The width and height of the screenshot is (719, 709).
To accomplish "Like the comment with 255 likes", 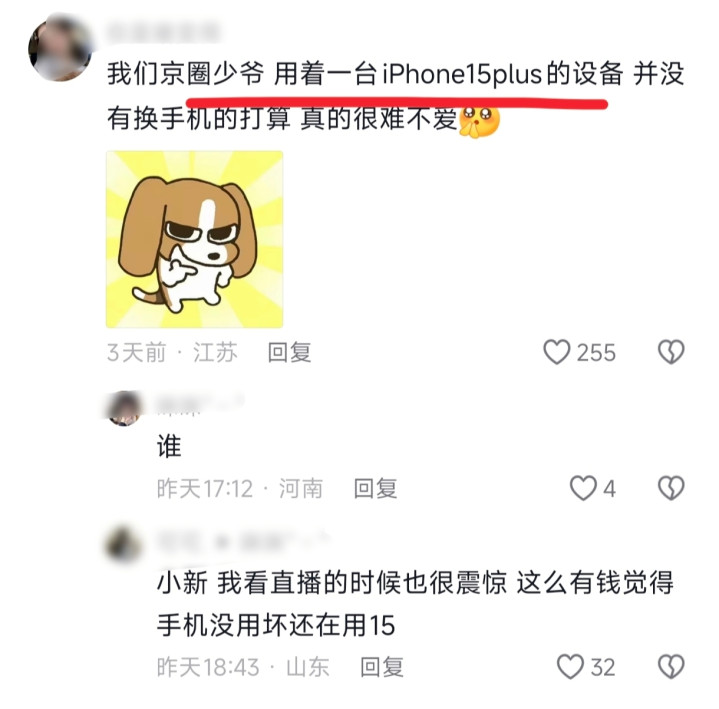I will (556, 352).
